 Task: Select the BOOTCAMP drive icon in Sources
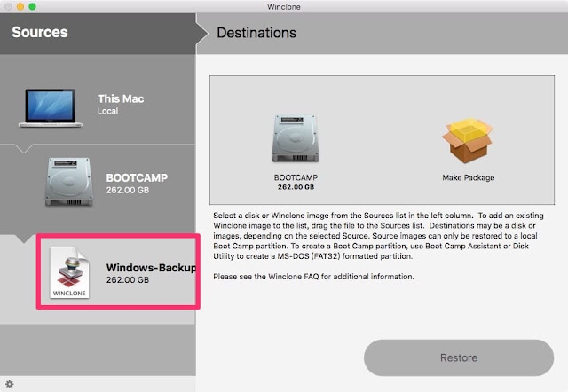point(69,182)
